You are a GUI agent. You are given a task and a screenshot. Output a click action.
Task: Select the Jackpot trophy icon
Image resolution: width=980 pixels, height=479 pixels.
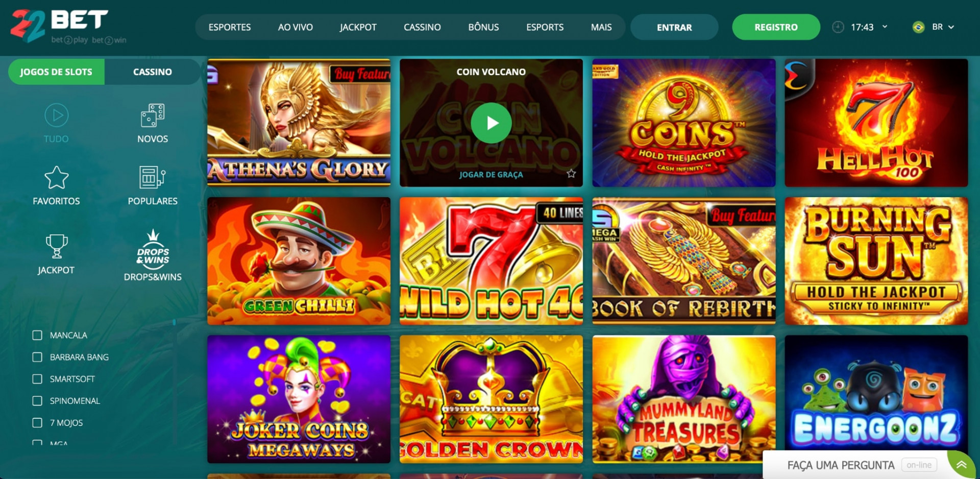tap(56, 246)
